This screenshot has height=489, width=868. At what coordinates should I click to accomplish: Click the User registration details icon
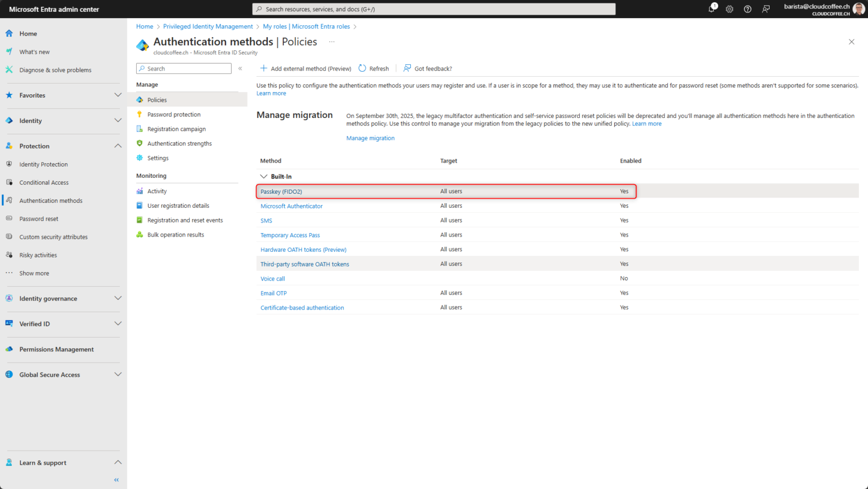[140, 206]
